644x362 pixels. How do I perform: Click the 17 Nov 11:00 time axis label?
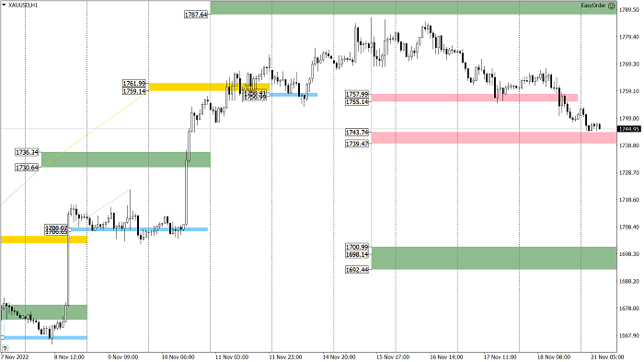(500, 357)
